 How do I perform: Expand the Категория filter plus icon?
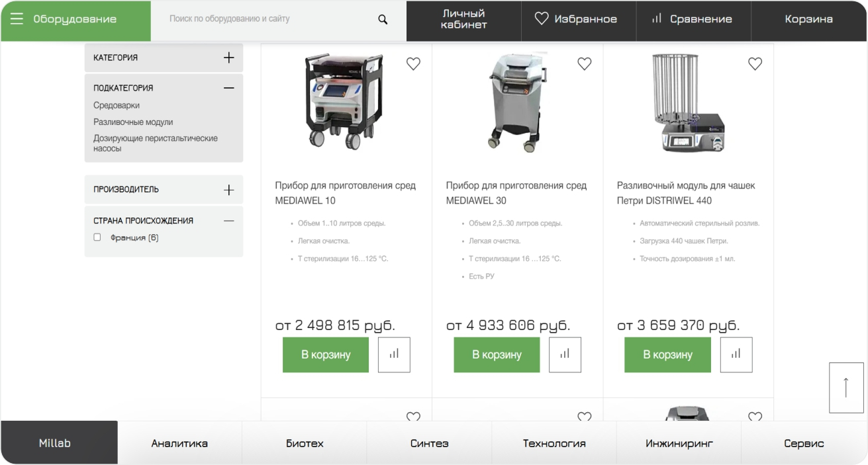(229, 58)
